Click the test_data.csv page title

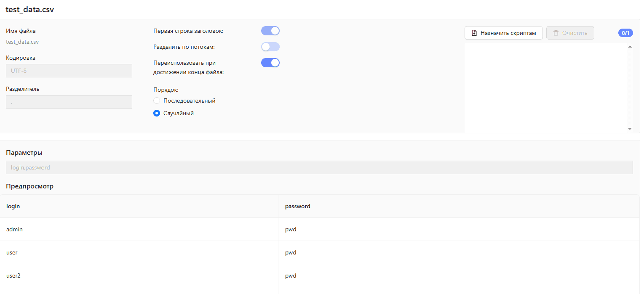tap(30, 9)
